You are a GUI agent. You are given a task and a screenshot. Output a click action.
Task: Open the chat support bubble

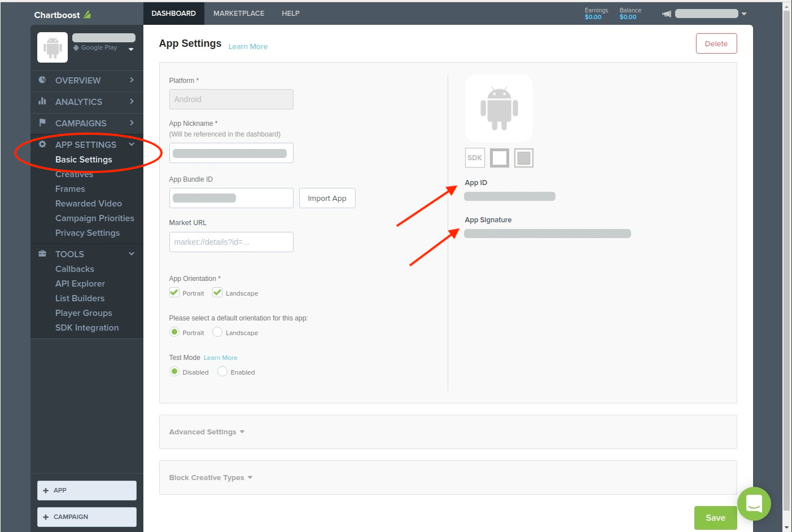click(x=754, y=504)
